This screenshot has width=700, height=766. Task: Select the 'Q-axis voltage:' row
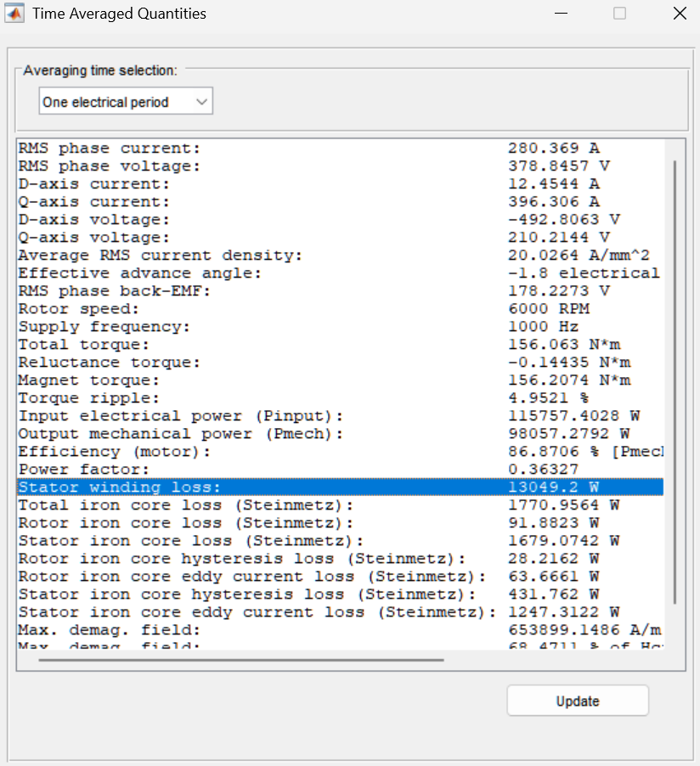point(340,238)
